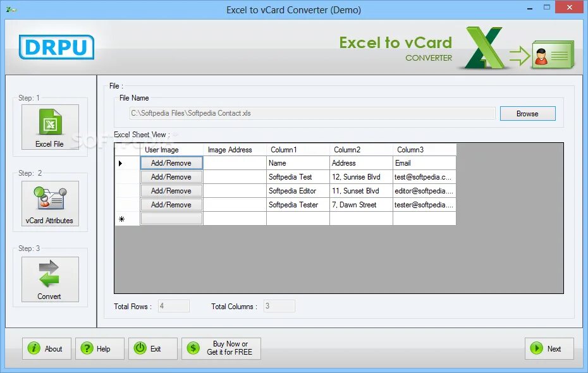The height and width of the screenshot is (373, 588).
Task: Click the User Image column header
Action: (171, 150)
